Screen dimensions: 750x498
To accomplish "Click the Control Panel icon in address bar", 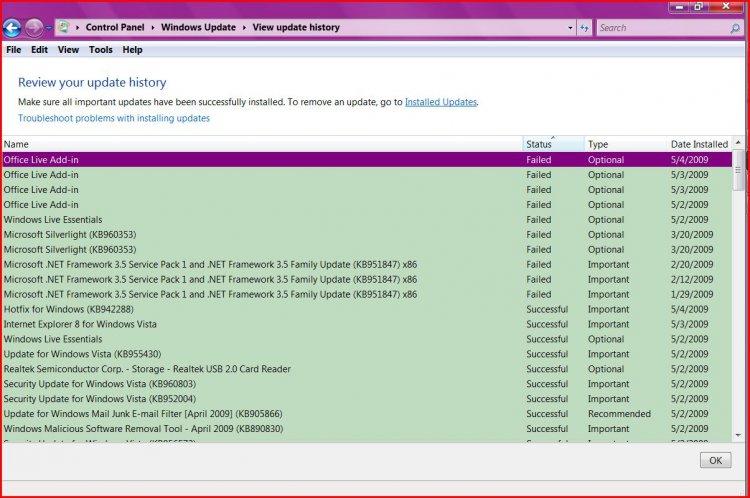I will 63,27.
